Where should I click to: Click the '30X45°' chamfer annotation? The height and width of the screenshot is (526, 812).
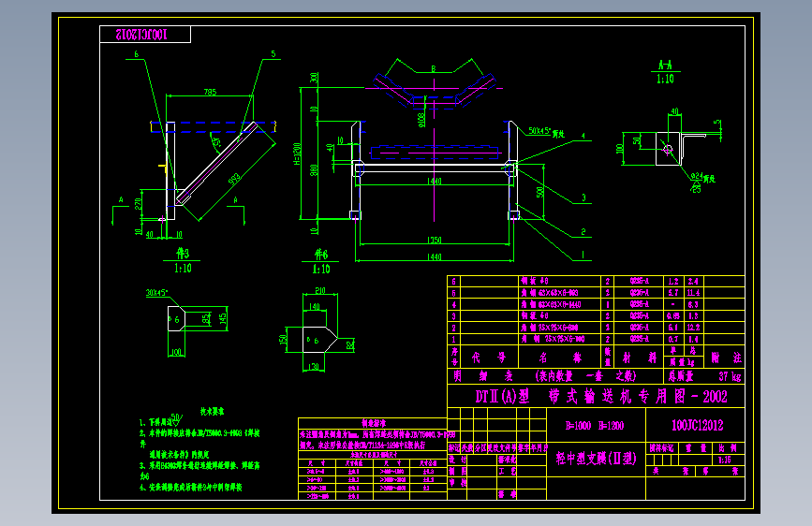coord(157,293)
